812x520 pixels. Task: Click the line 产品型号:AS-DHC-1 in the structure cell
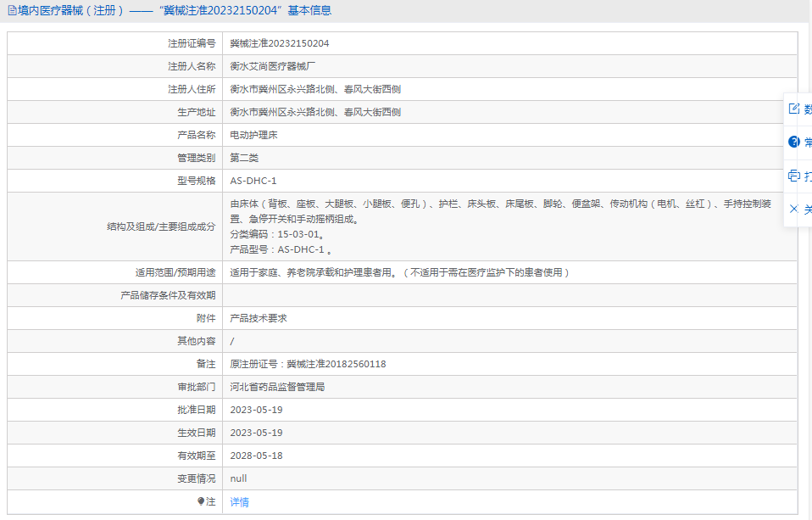(x=281, y=249)
